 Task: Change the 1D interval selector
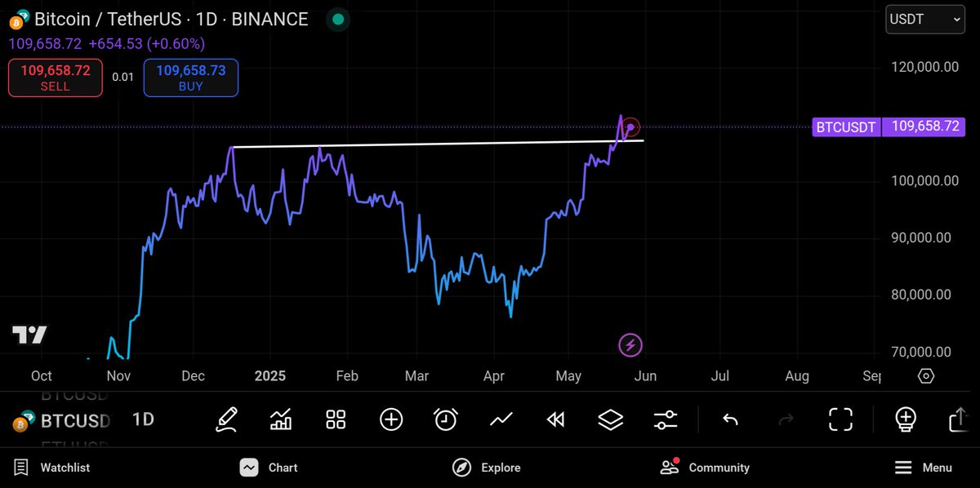tap(143, 419)
